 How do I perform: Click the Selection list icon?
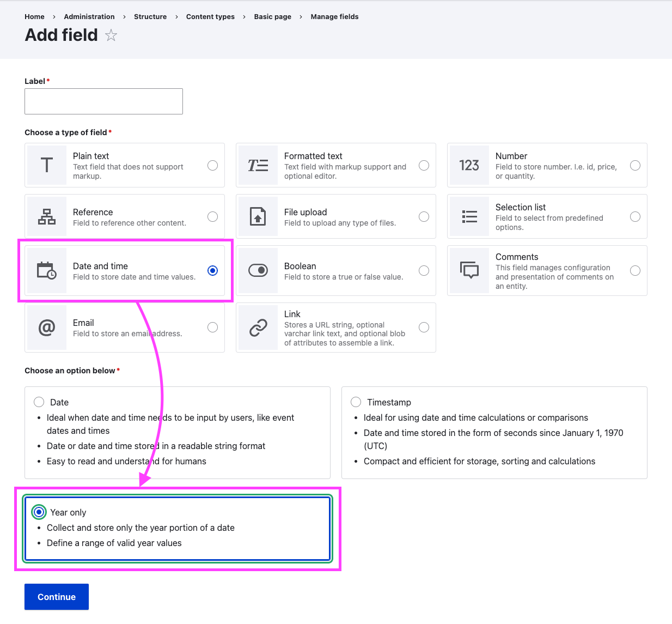469,216
